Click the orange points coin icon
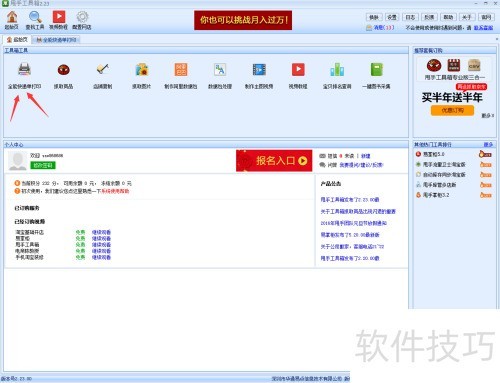The height and width of the screenshot is (383, 500). (17, 183)
